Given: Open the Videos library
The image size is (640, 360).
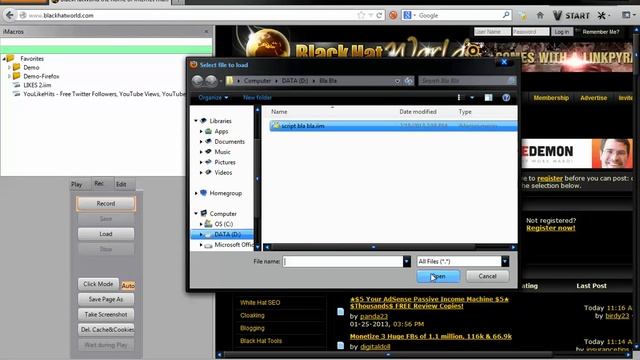Looking at the screenshot, I should point(223,172).
